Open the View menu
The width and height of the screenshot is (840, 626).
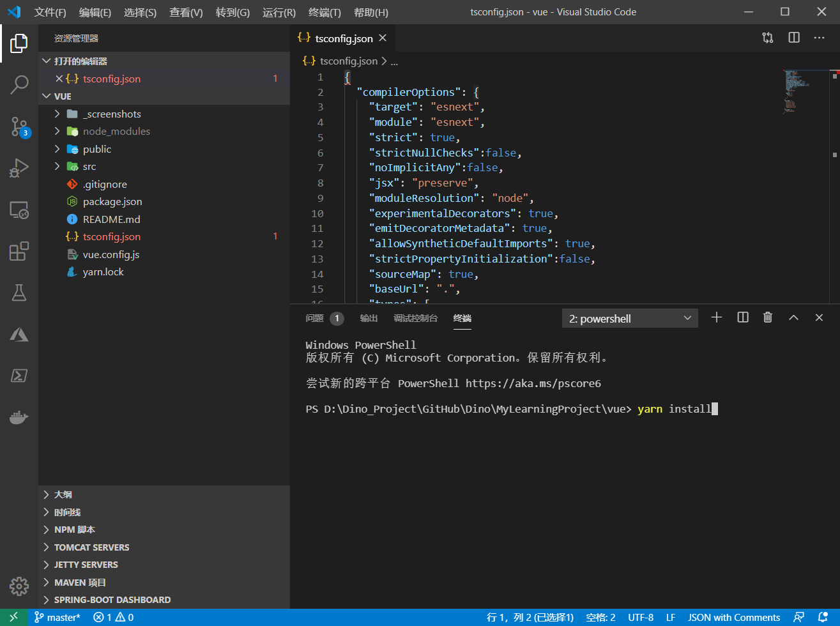click(x=186, y=12)
